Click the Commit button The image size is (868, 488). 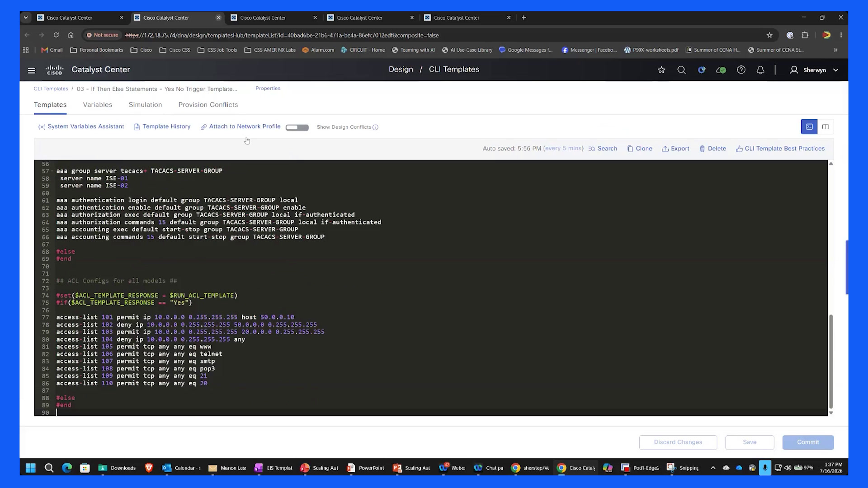[x=808, y=442]
